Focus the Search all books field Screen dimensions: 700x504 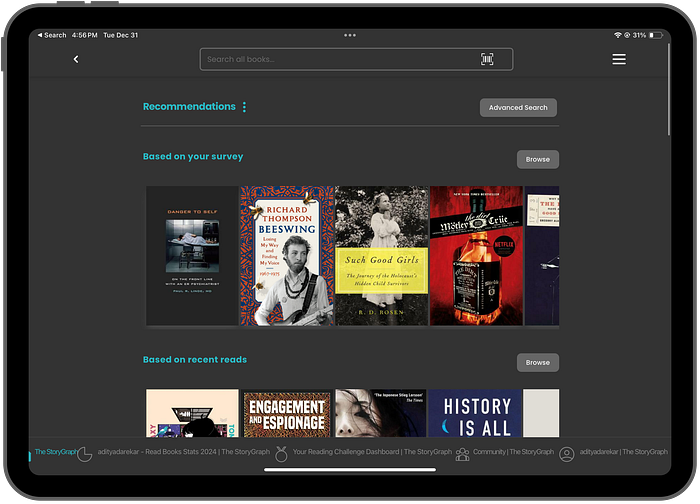click(356, 59)
